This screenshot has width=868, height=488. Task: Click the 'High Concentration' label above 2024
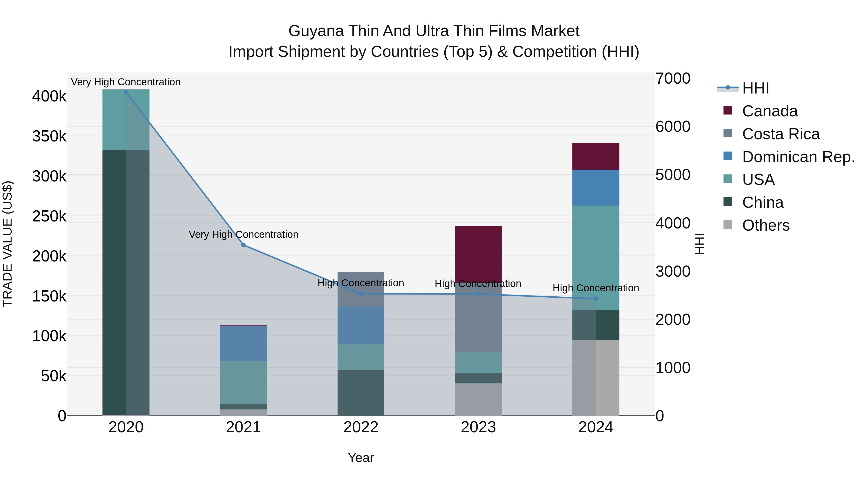click(x=596, y=288)
